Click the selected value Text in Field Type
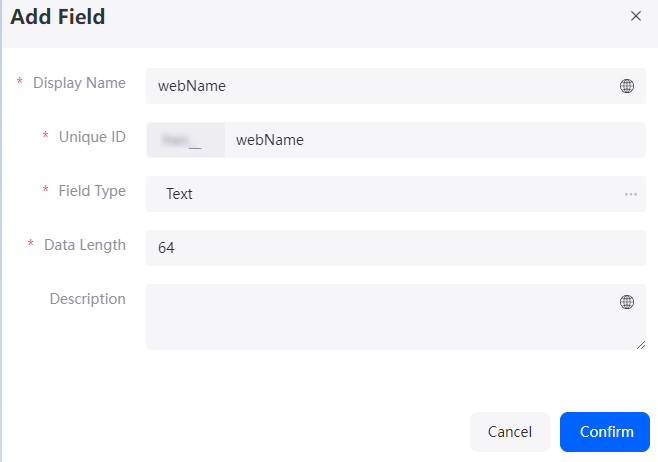Image resolution: width=658 pixels, height=462 pixels. click(x=179, y=194)
